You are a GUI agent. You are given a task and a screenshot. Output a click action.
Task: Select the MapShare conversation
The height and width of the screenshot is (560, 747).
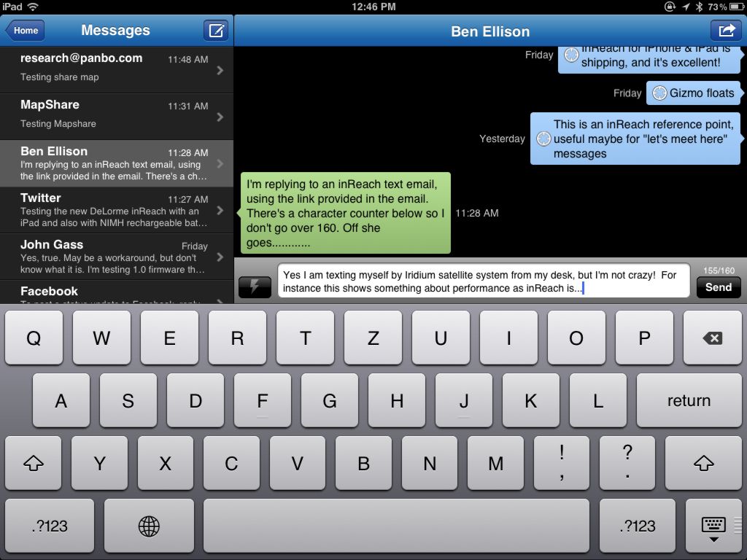pos(117,117)
